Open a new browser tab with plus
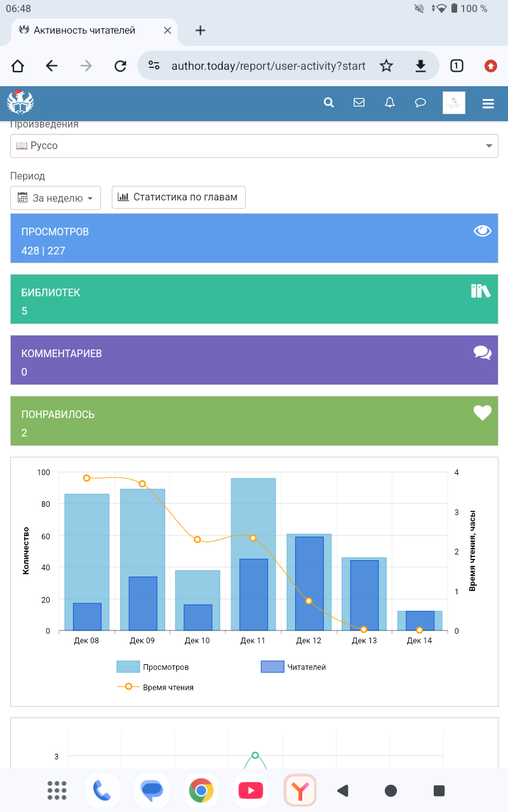The width and height of the screenshot is (508, 812). [201, 30]
